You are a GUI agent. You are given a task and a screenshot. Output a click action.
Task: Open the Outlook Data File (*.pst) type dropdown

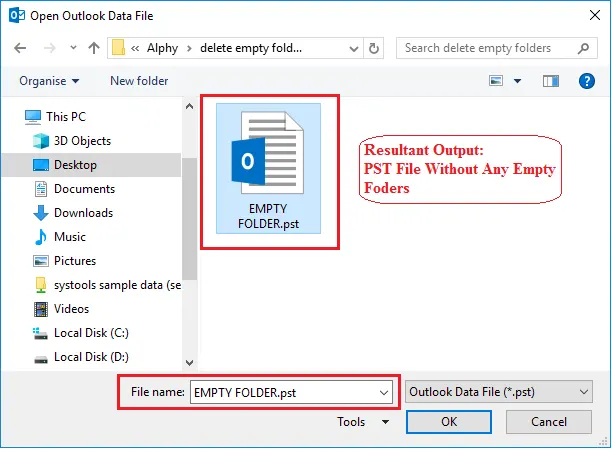tap(499, 392)
